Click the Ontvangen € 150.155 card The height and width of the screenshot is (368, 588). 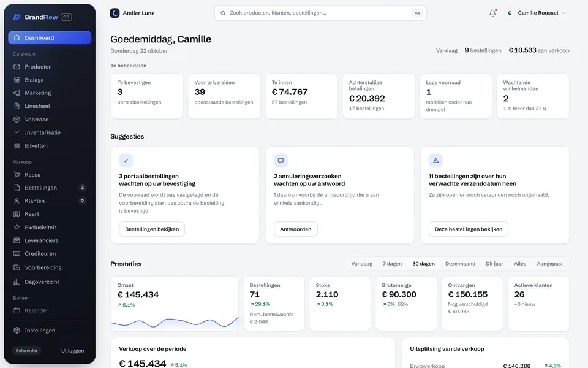tap(472, 304)
